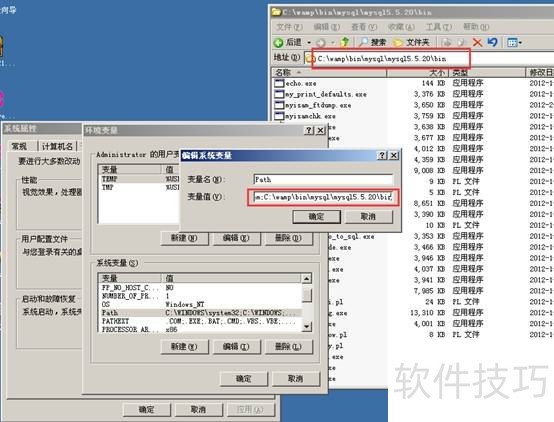The image size is (554, 422).
Task: Select FP_NO_HOST_C... system variable row
Action: pyautogui.click(x=200, y=288)
